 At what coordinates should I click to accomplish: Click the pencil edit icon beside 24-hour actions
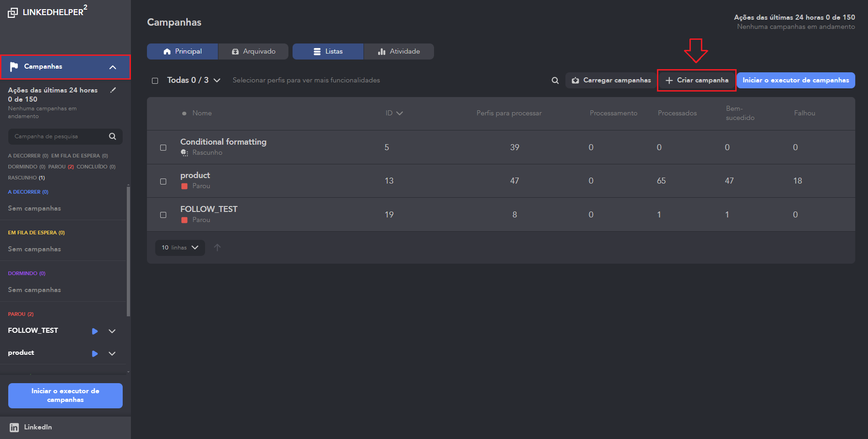[113, 90]
